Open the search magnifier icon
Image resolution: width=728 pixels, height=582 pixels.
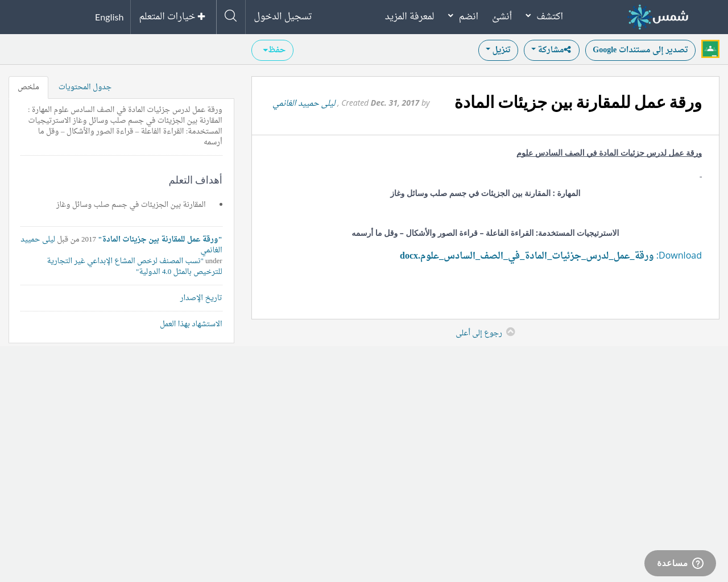click(x=230, y=16)
